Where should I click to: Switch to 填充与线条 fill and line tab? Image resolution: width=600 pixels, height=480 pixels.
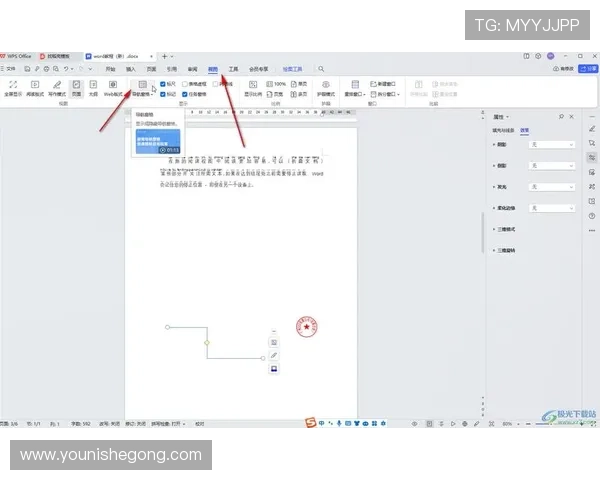[503, 130]
